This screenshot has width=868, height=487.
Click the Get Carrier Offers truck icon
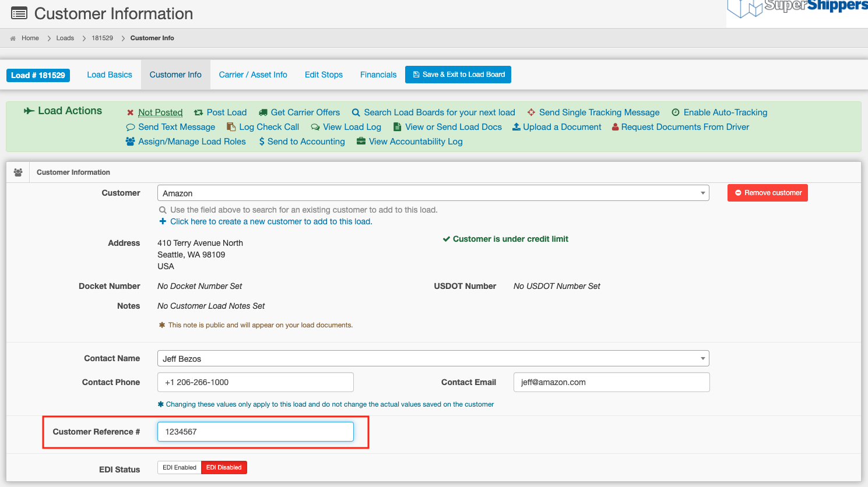(263, 112)
